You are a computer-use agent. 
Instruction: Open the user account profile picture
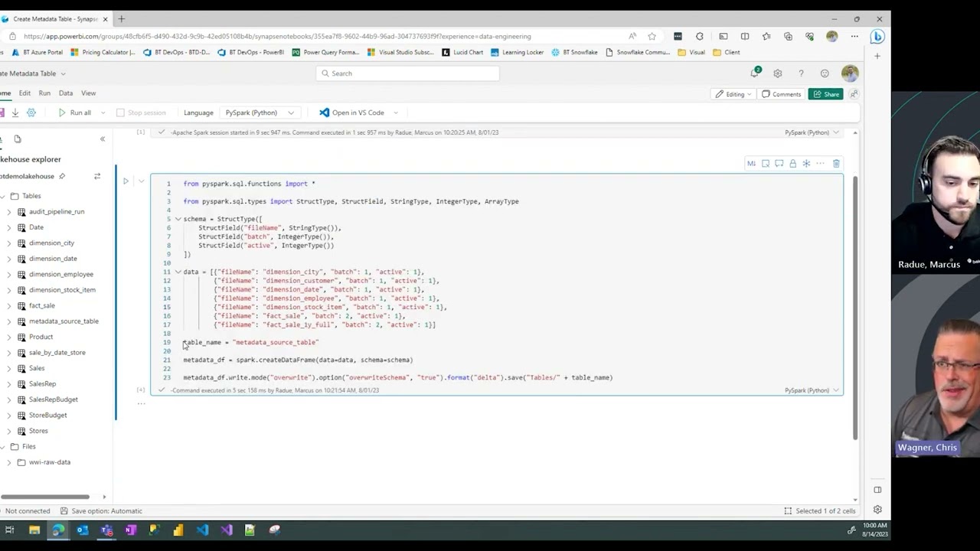(849, 73)
